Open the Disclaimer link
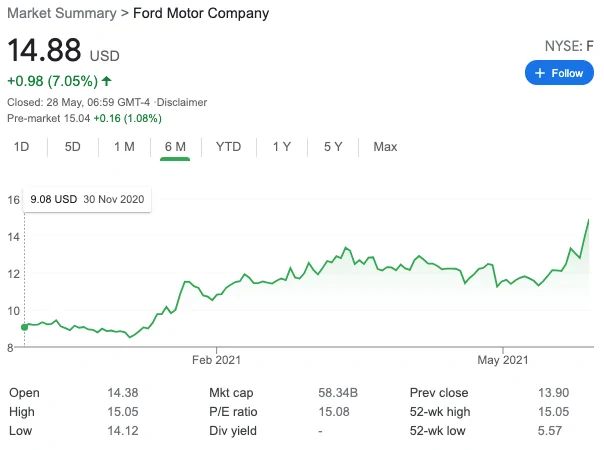 point(182,102)
